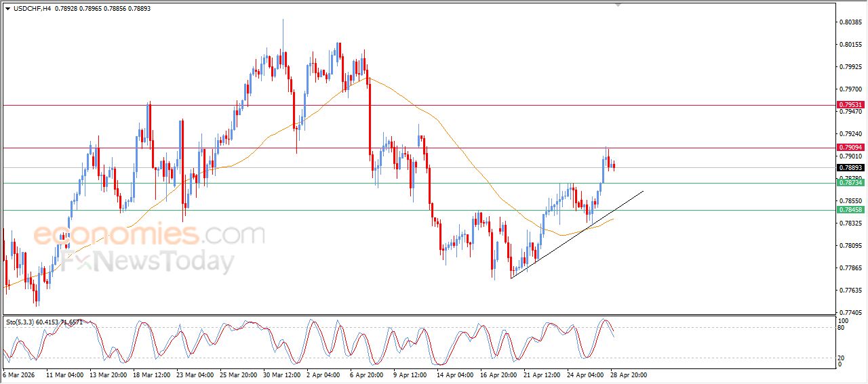Select the black ascending trendline
This screenshot has height=384, width=868.
pos(576,234)
